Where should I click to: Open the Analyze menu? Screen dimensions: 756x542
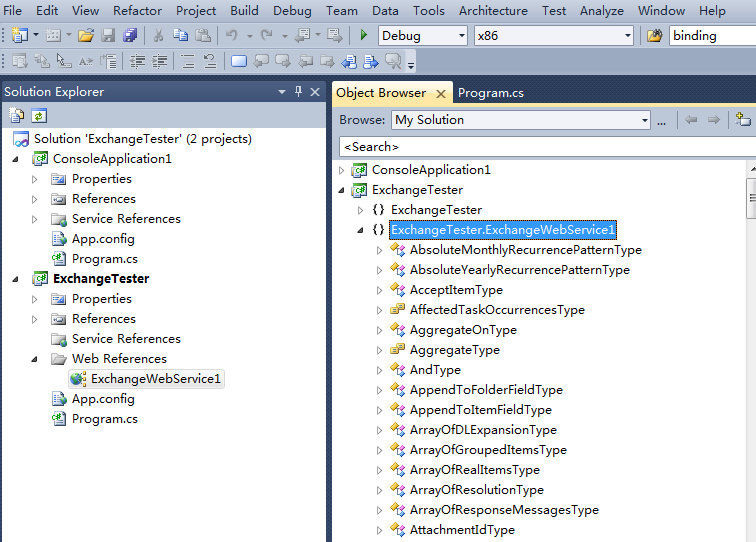click(x=602, y=11)
